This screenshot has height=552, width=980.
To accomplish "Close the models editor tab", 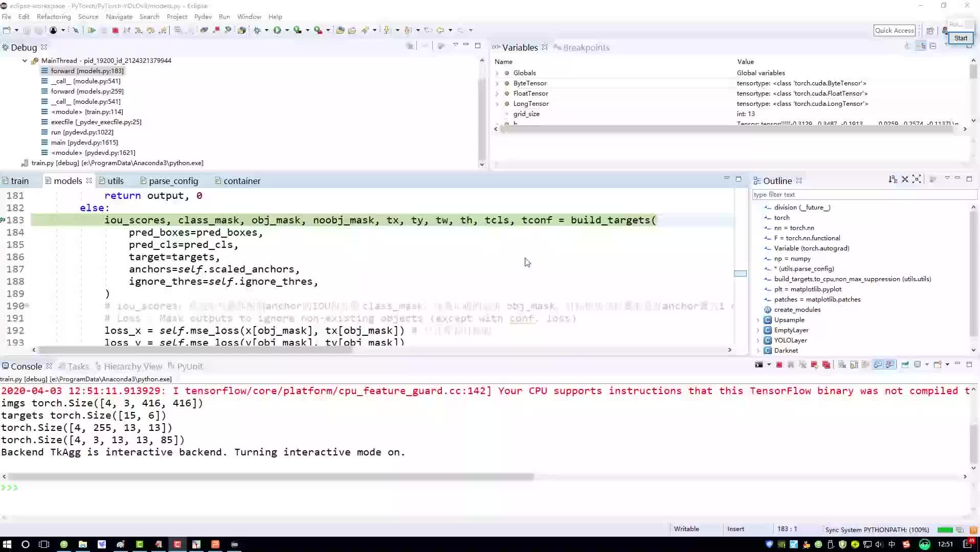I will [x=89, y=180].
